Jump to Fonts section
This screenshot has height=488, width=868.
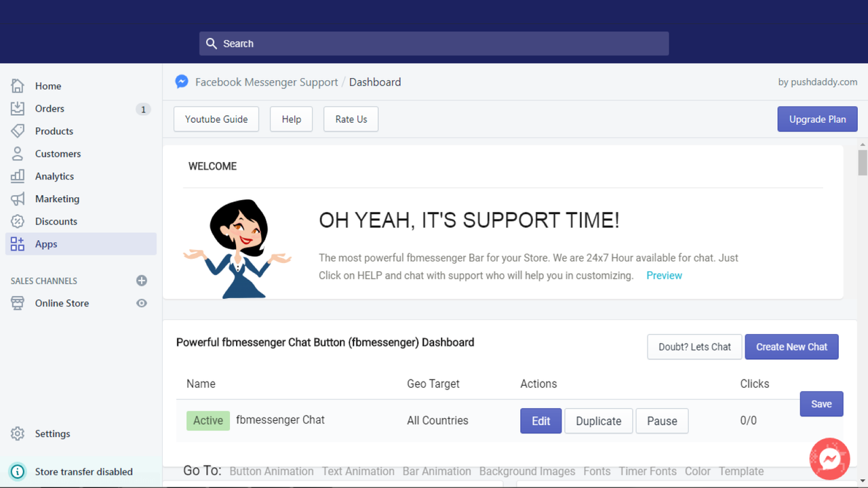[597, 471]
